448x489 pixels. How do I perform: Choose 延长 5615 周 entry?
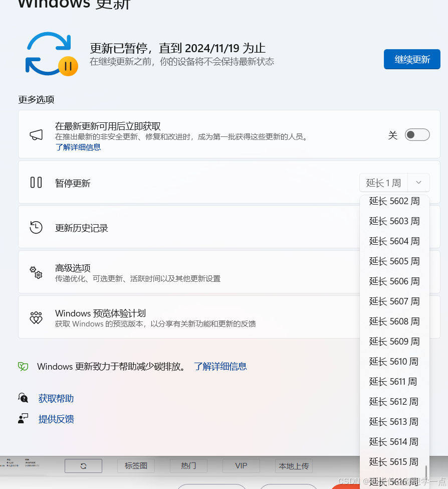394,462
